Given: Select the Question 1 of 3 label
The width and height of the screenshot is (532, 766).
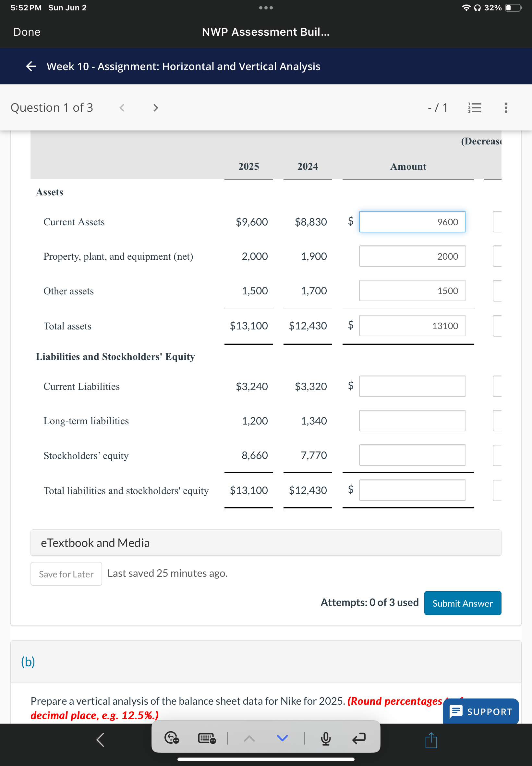Looking at the screenshot, I should click(x=52, y=107).
